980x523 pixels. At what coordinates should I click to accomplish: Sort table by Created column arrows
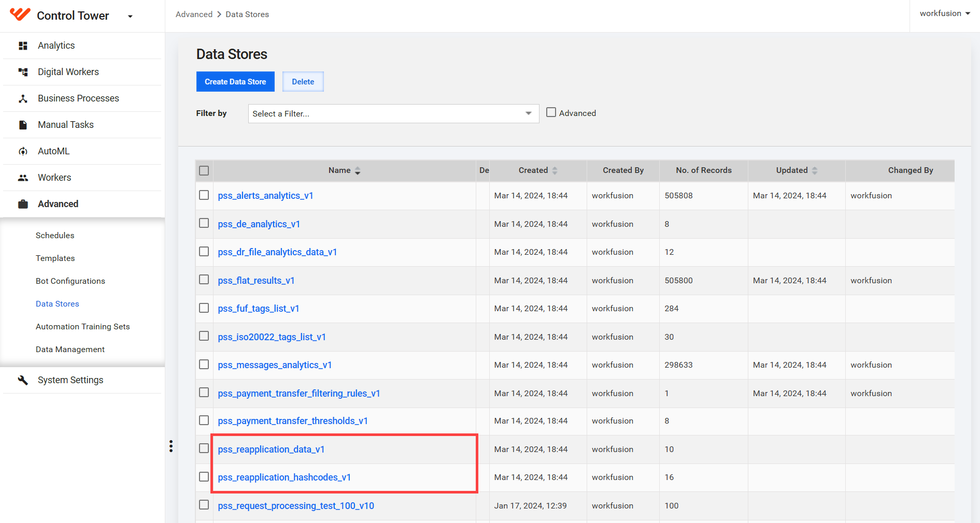555,170
